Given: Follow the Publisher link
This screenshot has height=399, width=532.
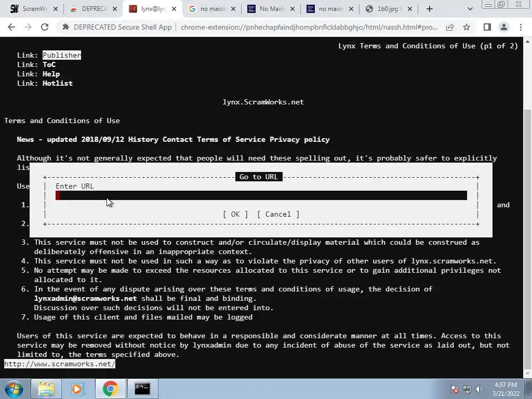Looking at the screenshot, I should pos(62,55).
